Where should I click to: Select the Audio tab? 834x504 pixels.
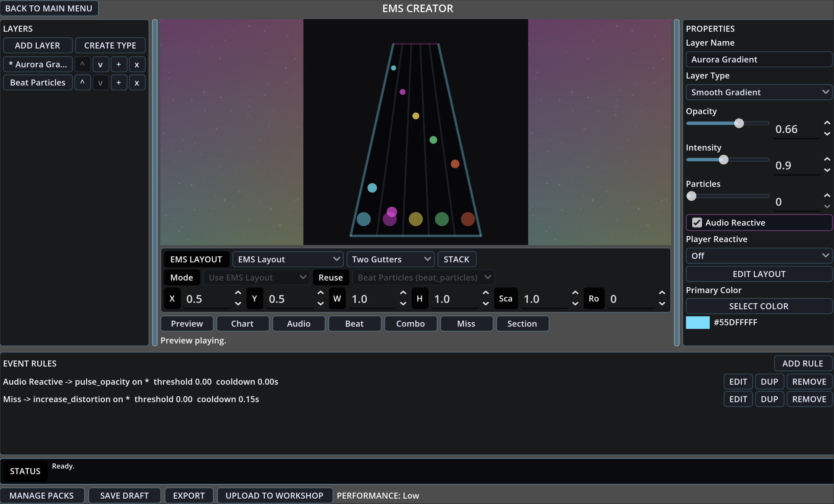299,324
